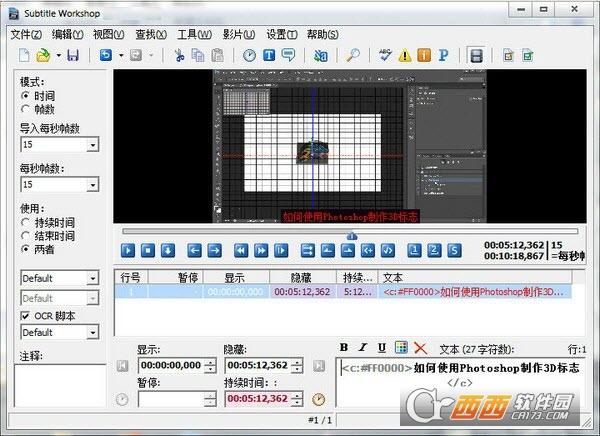Remove formatting tags red X icon
The height and width of the screenshot is (436, 600).
coord(420,348)
